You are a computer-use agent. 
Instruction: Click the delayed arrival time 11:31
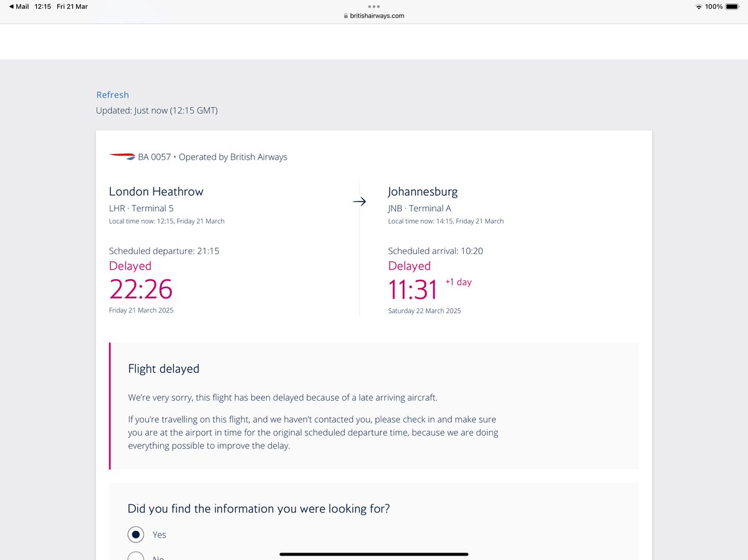[x=413, y=289]
